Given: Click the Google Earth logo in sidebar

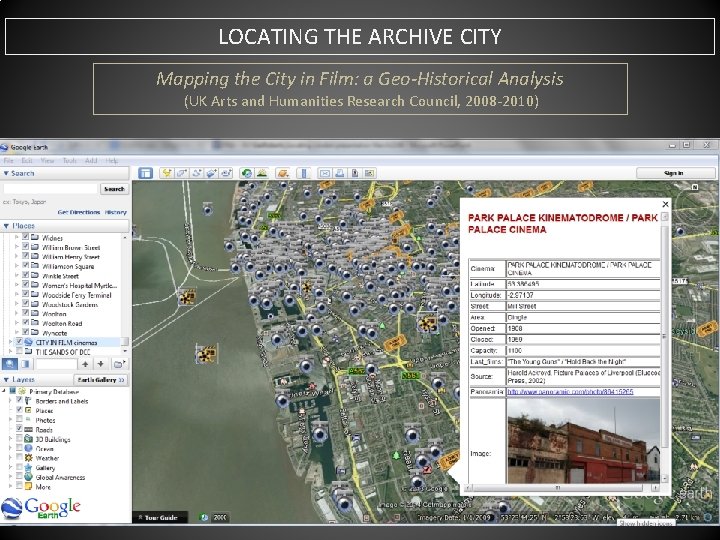Looking at the screenshot, I should tap(41, 508).
